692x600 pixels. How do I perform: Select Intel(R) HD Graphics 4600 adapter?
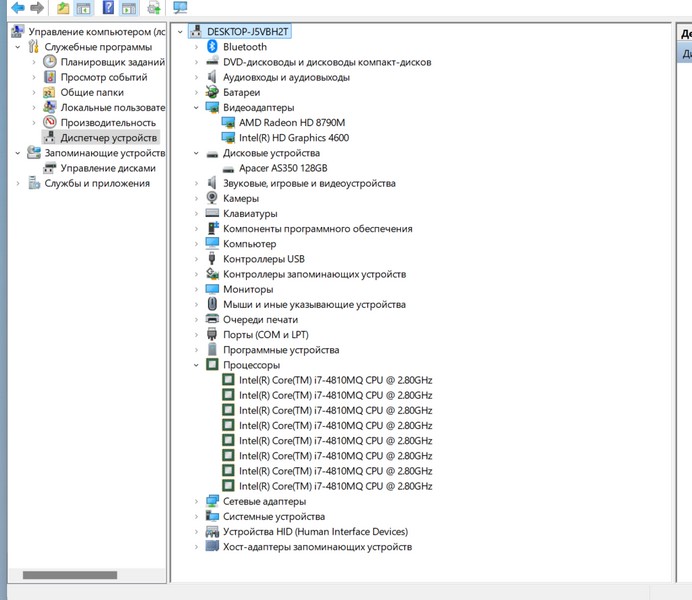(x=293, y=138)
